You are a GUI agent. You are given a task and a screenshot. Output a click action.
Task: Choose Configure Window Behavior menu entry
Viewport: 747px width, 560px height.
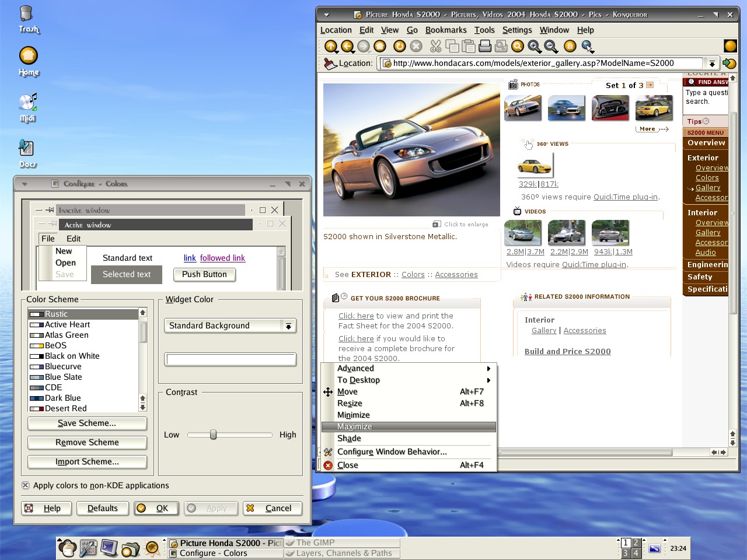409,452
